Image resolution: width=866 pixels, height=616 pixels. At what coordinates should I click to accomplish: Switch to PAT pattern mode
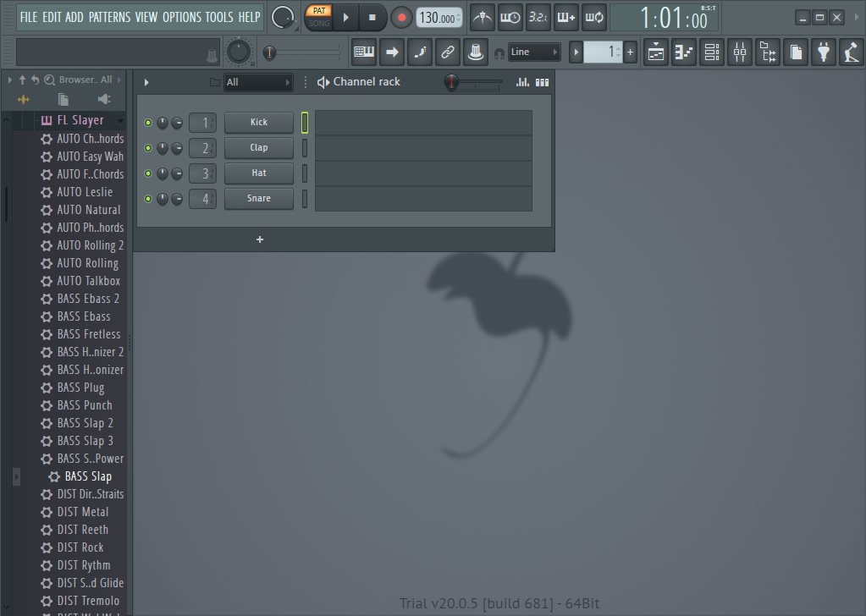coord(319,11)
